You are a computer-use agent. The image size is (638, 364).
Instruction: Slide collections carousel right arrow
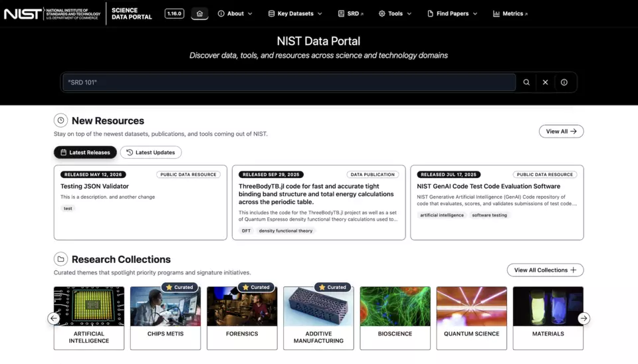point(584,318)
